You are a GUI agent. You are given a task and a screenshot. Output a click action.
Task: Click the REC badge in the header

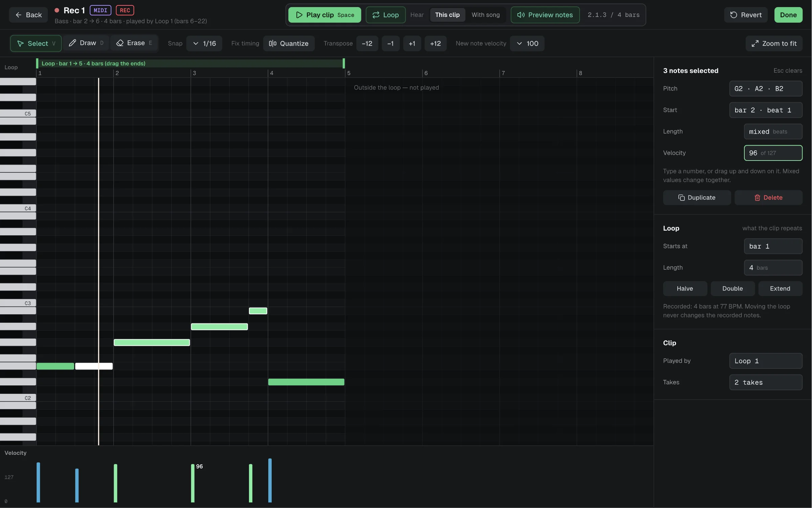coord(125,10)
